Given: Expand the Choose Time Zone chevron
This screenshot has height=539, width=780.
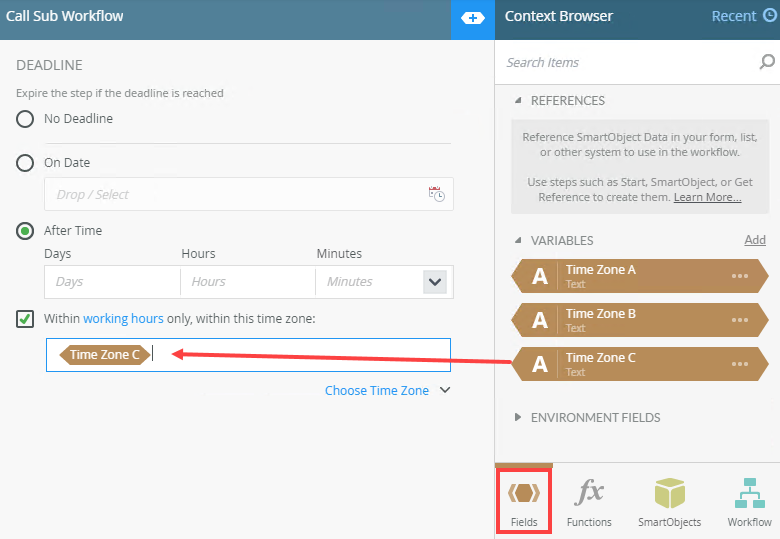Looking at the screenshot, I should point(446,391).
